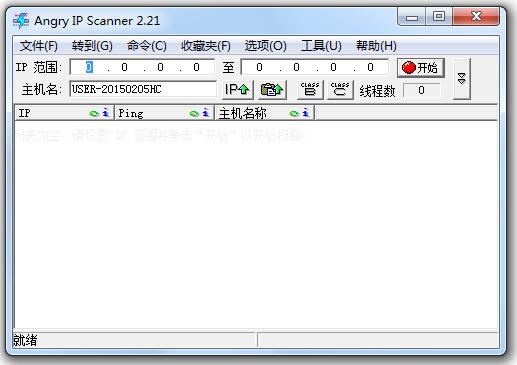Open the 选项(O) menu

pyautogui.click(x=265, y=46)
